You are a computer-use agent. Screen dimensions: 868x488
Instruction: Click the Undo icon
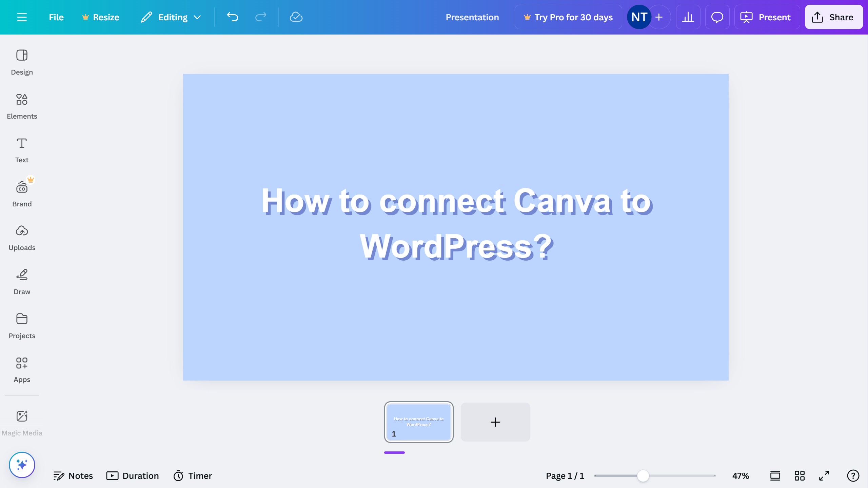232,17
